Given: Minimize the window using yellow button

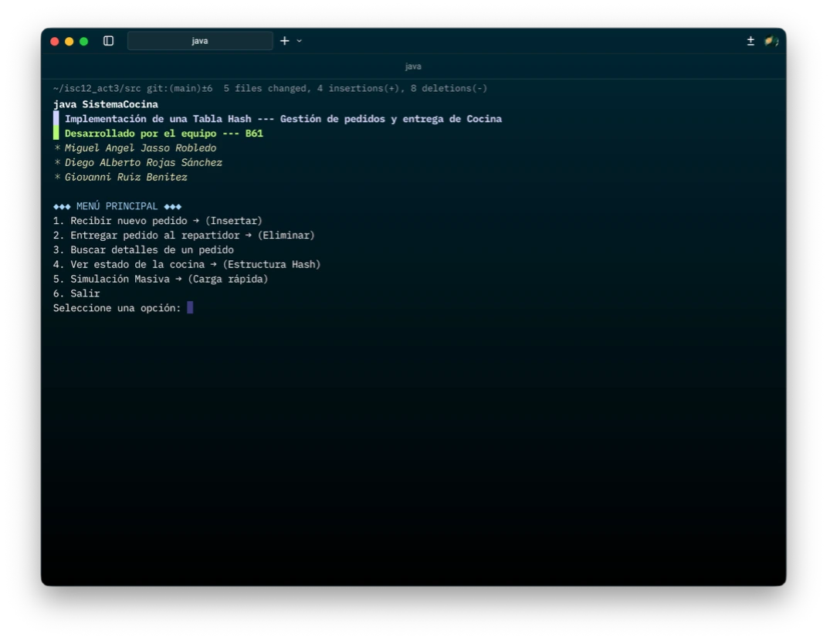Looking at the screenshot, I should 69,41.
